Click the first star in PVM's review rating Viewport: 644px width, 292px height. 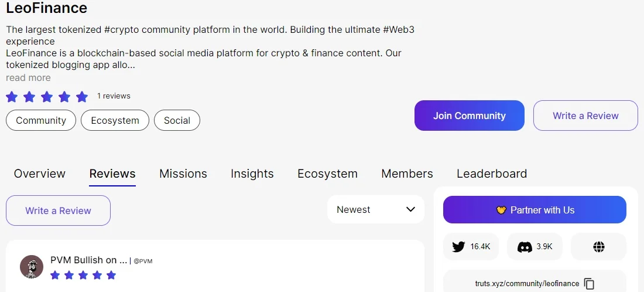(55, 275)
